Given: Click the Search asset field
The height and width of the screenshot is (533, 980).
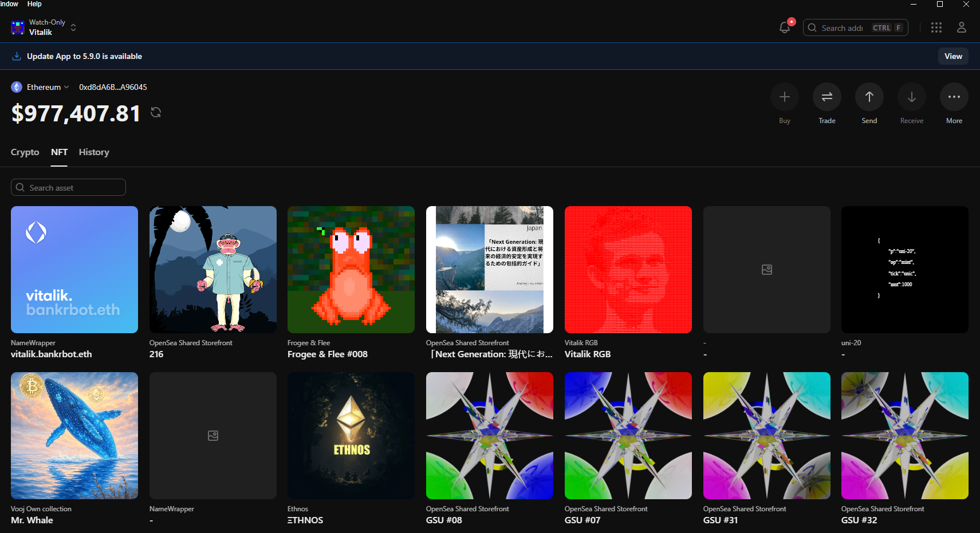Looking at the screenshot, I should 68,187.
